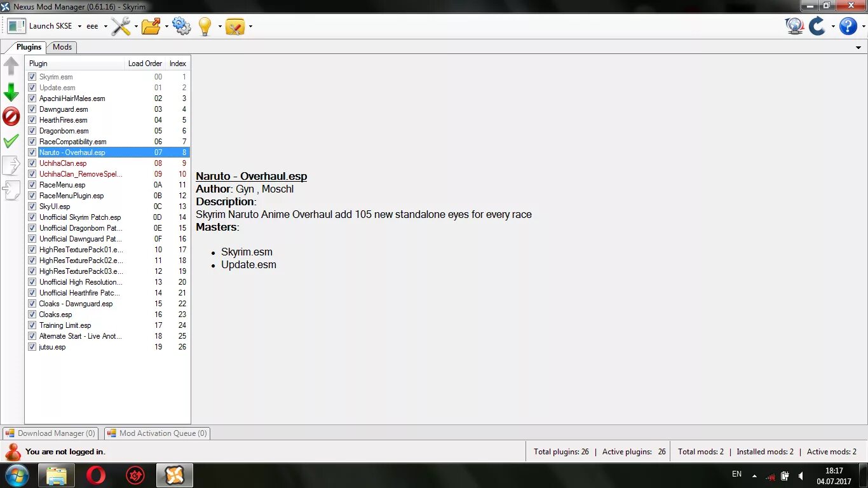868x488 pixels.
Task: Click the volume speaker tray icon
Action: (801, 476)
